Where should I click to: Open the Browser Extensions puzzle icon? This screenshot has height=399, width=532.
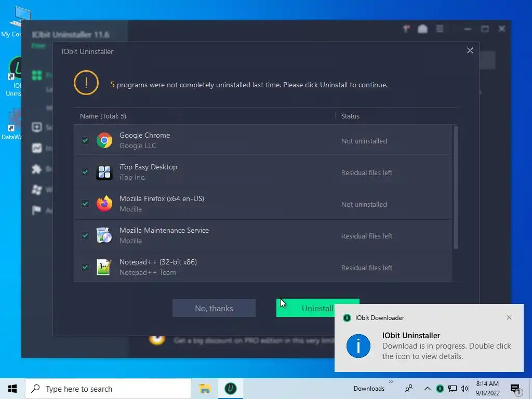37,169
